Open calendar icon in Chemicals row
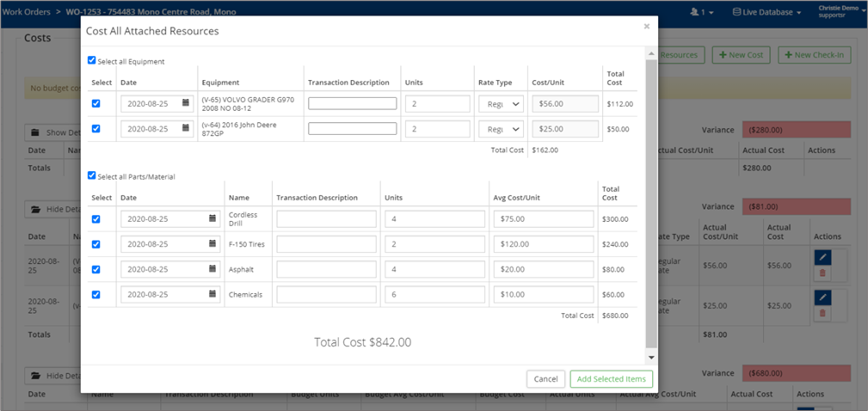Viewport: 868px width, 411px height. (x=212, y=294)
